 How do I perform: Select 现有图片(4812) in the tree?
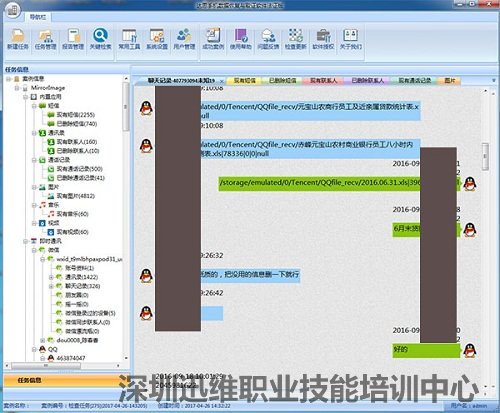click(76, 196)
